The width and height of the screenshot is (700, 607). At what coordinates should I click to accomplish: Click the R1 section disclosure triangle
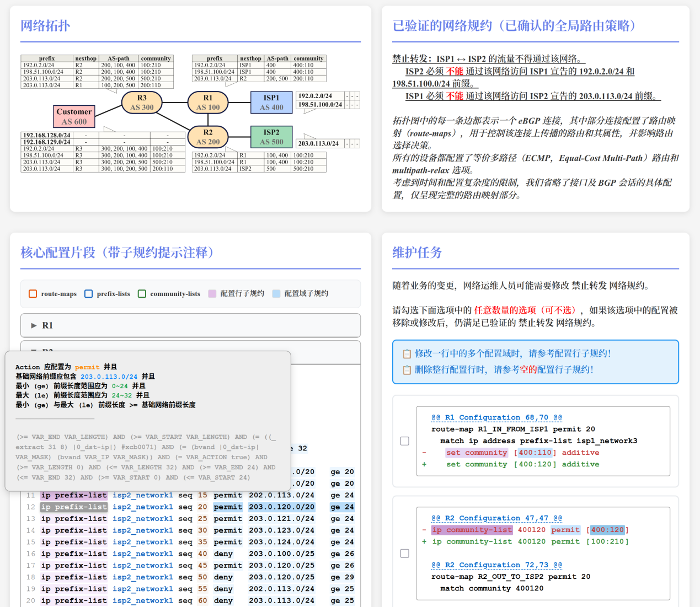[x=34, y=325]
